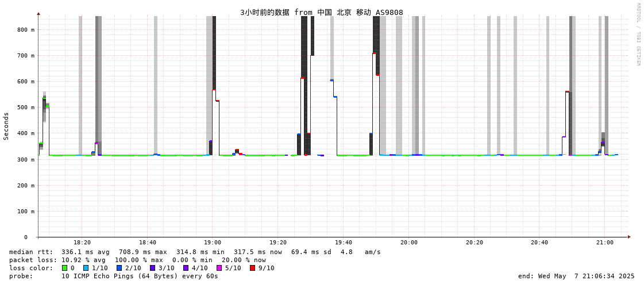Click the 100.00 % max packet loss value

[142, 260]
